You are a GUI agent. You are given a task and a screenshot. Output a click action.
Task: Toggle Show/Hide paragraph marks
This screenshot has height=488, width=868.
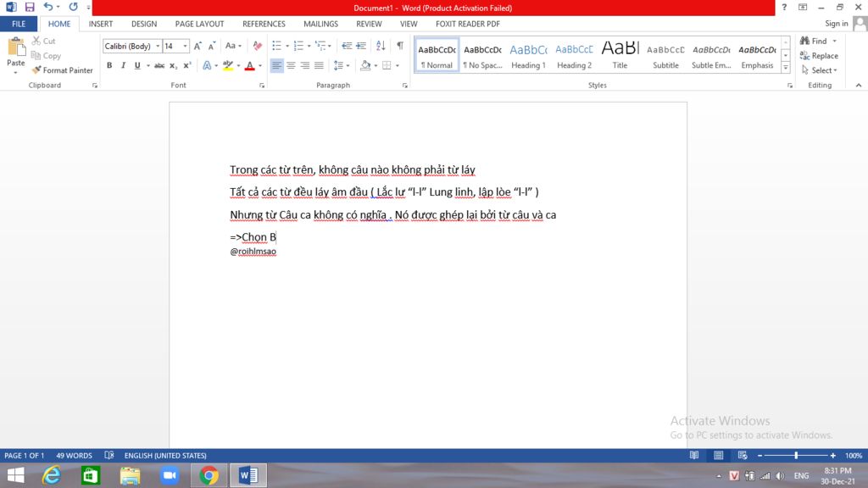400,46
